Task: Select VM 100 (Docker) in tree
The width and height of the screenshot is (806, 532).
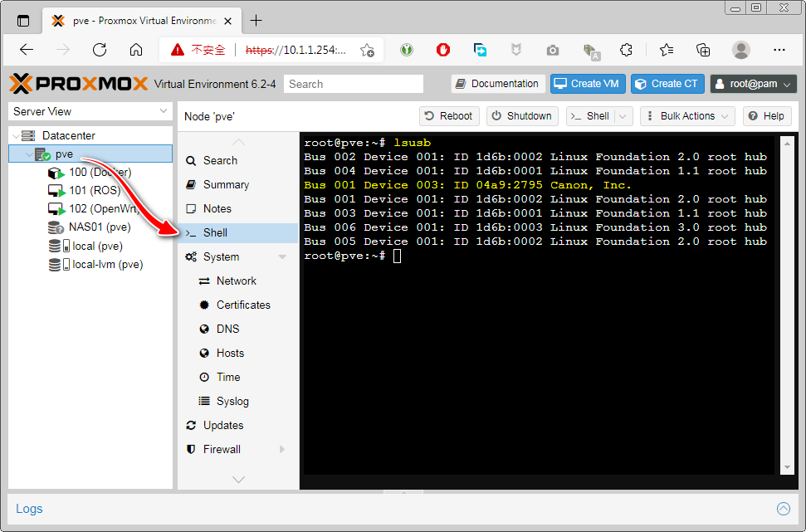Action: pyautogui.click(x=100, y=173)
